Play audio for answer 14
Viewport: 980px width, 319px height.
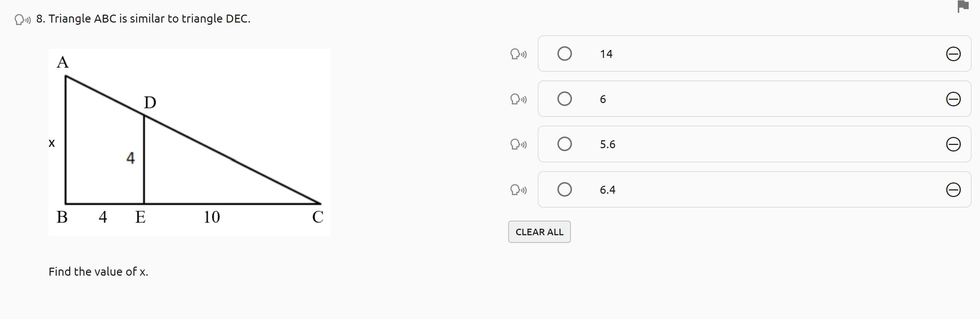click(518, 54)
